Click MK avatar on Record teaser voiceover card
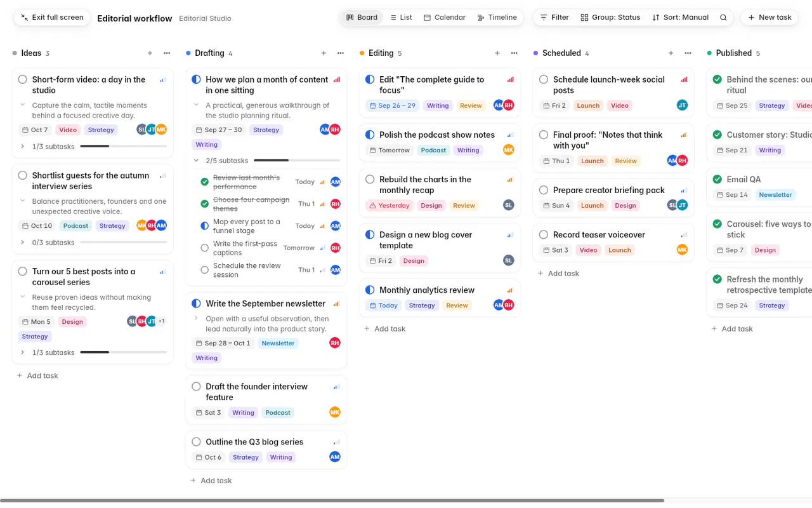 click(682, 250)
